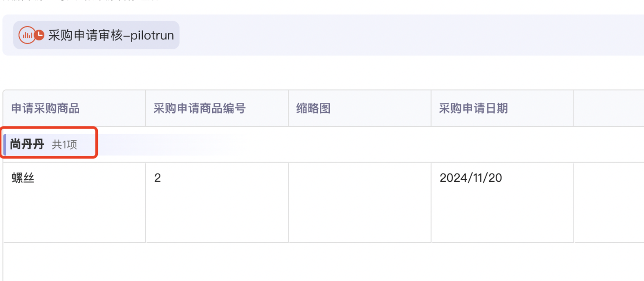Screen dimensions: 644x281
Task: Collapse the 尚丹丹 group row
Action: point(27,144)
